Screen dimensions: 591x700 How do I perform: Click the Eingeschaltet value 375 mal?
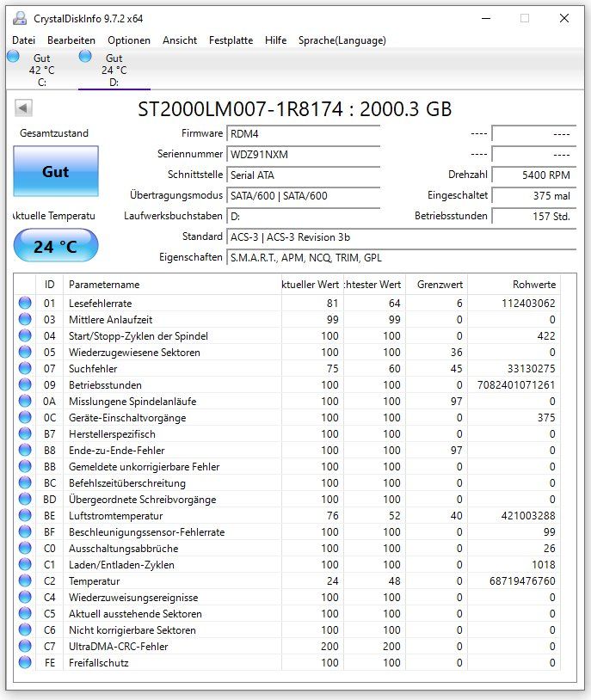[x=534, y=195]
